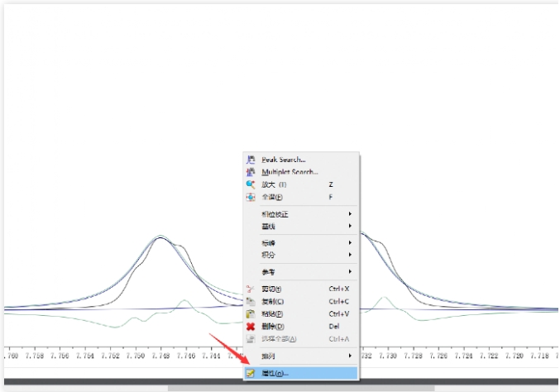
Task: Click the red X 删除 icon
Action: coord(250,327)
